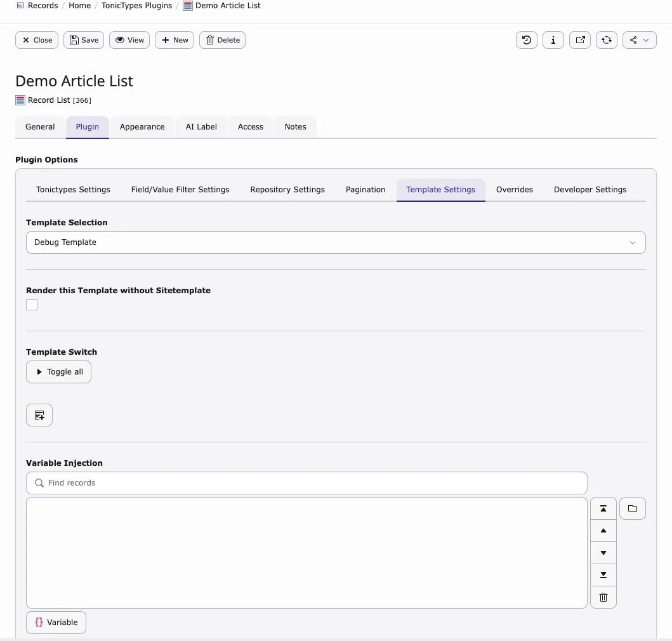Go to the AI Label tab
Image resolution: width=672 pixels, height=641 pixels.
201,127
